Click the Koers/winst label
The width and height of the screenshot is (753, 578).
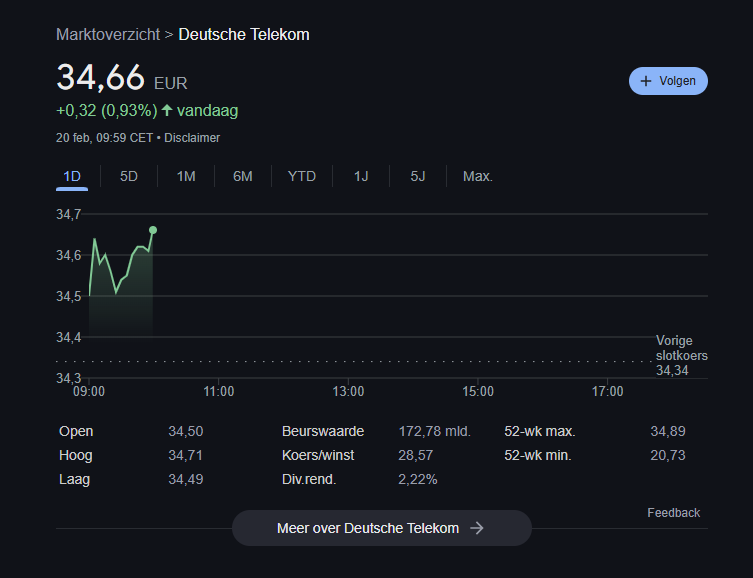click(x=318, y=456)
